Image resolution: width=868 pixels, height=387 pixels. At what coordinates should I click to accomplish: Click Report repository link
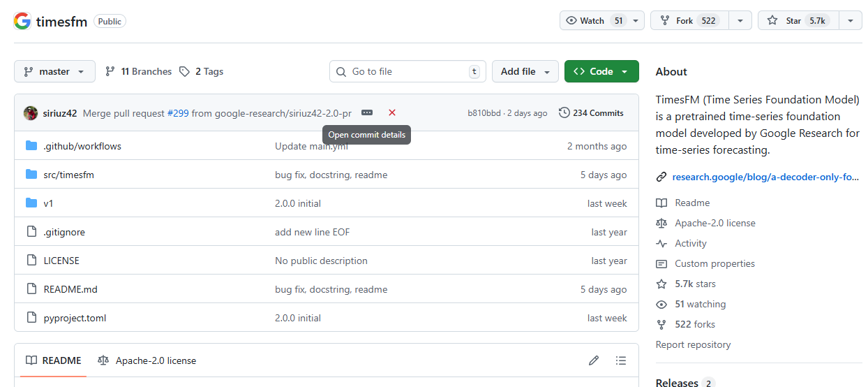click(694, 344)
